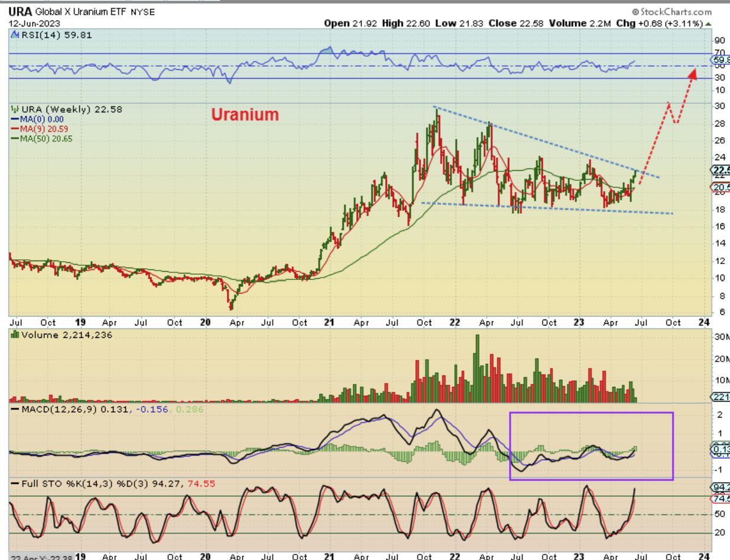
Task: Click the 30M volume axis label
Action: pyautogui.click(x=721, y=337)
